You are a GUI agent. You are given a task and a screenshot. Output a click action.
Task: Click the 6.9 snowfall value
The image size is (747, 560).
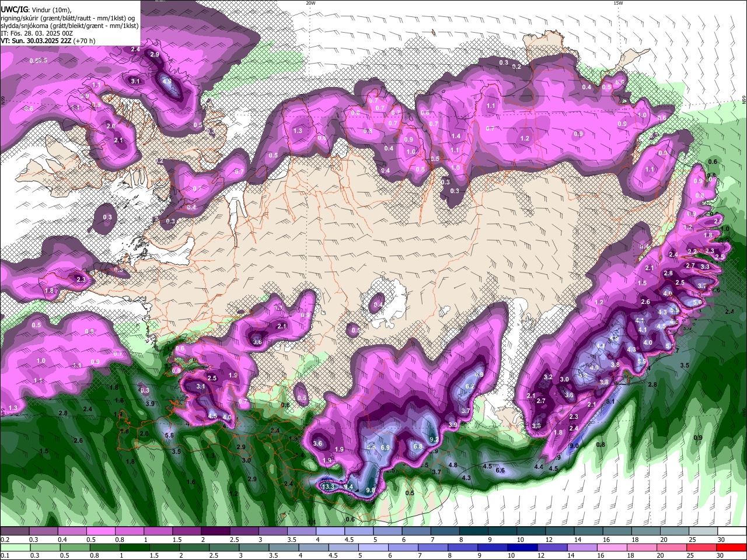coord(385,447)
